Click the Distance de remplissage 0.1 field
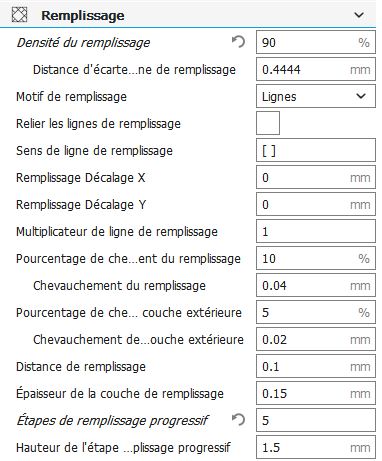 (316, 366)
